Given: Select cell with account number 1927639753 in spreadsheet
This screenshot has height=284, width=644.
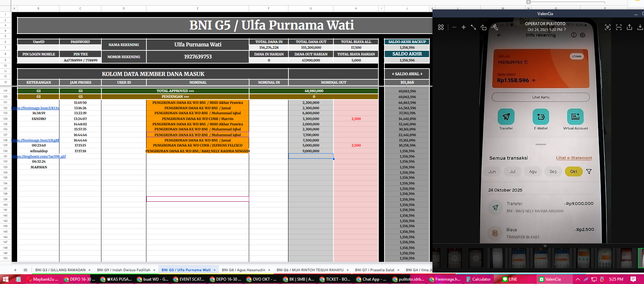Looking at the screenshot, I should [198, 57].
